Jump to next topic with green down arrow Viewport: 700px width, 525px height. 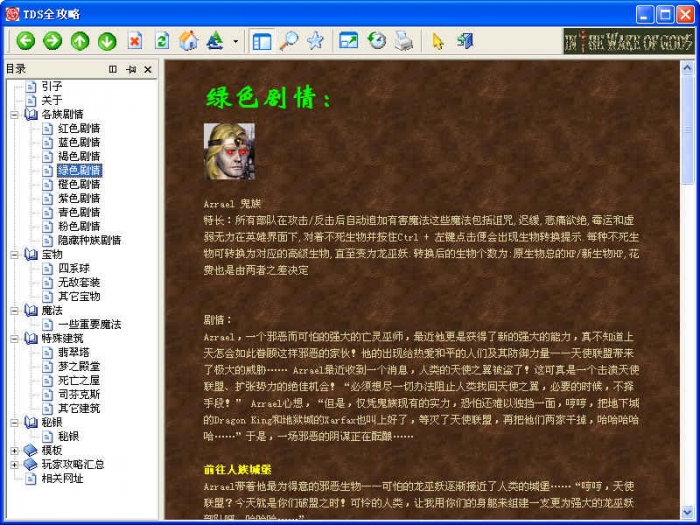(x=107, y=41)
